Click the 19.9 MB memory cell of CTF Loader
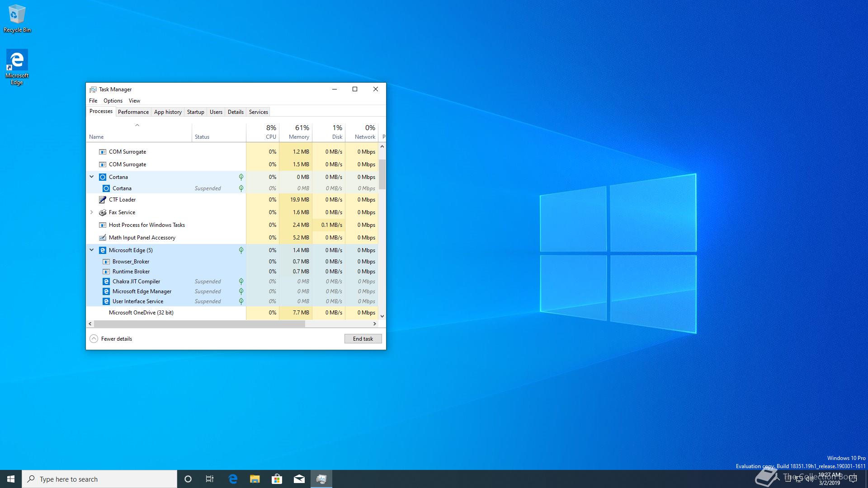The width and height of the screenshot is (868, 488). tap(296, 200)
